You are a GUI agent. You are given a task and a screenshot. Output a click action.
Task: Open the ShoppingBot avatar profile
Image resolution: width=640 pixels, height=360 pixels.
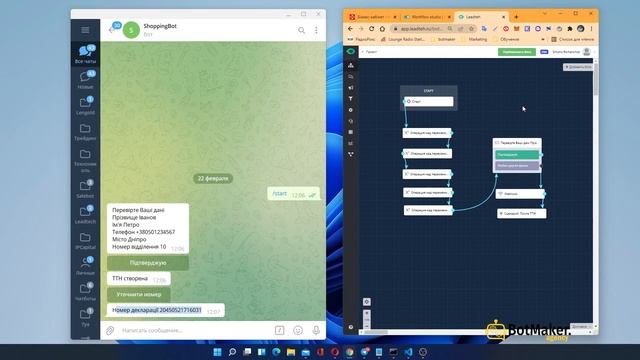[x=131, y=30]
